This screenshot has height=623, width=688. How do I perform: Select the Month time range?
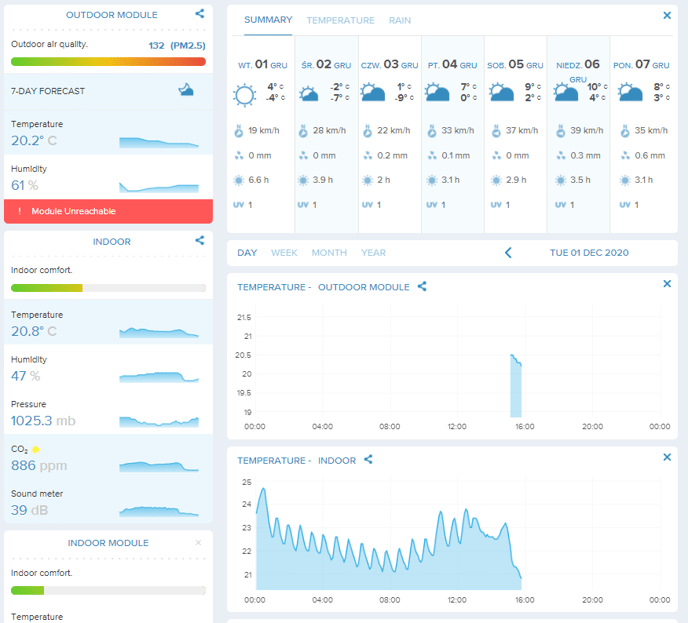(329, 253)
